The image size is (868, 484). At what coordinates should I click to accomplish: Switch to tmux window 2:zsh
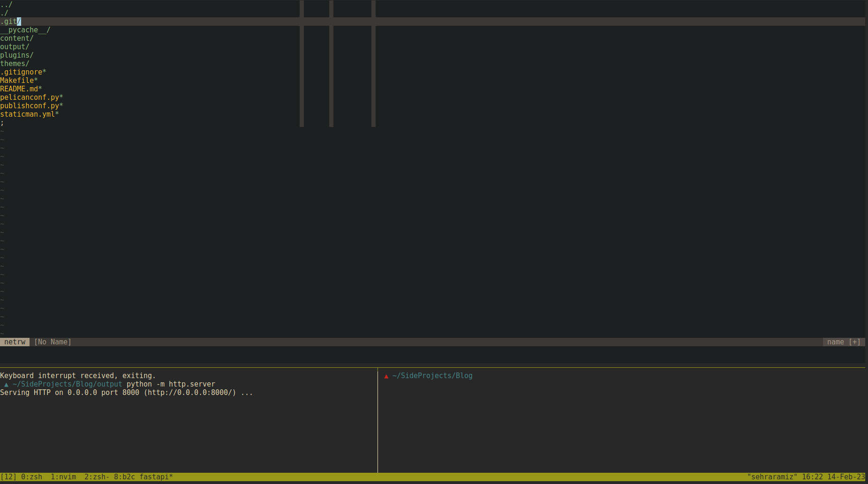click(96, 477)
